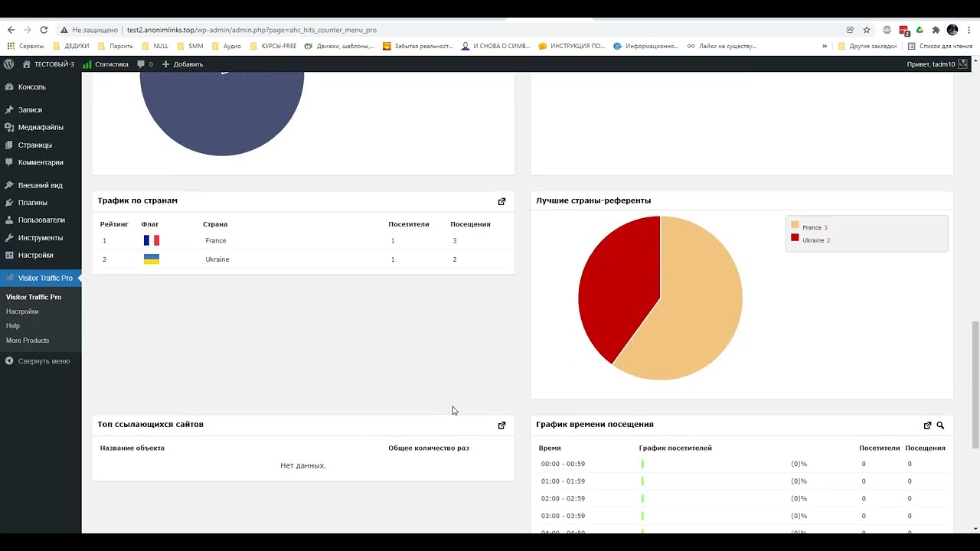The height and width of the screenshot is (551, 980).
Task: Open Парсить bookmark folder
Action: [116, 46]
